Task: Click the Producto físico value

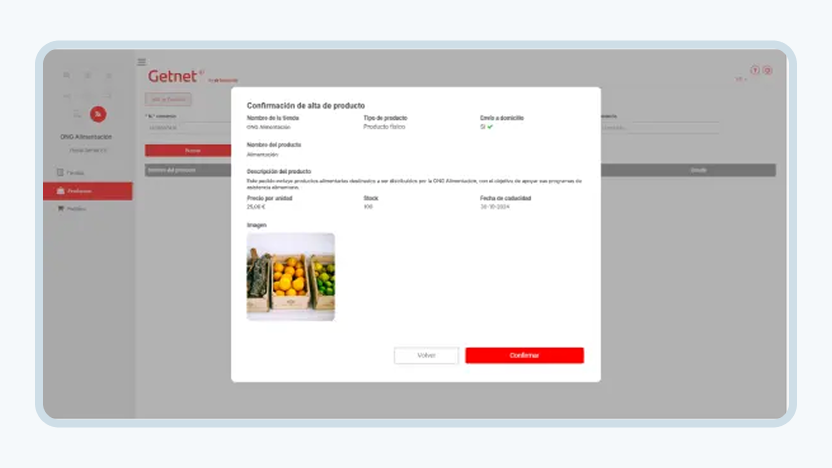Action: pyautogui.click(x=384, y=127)
